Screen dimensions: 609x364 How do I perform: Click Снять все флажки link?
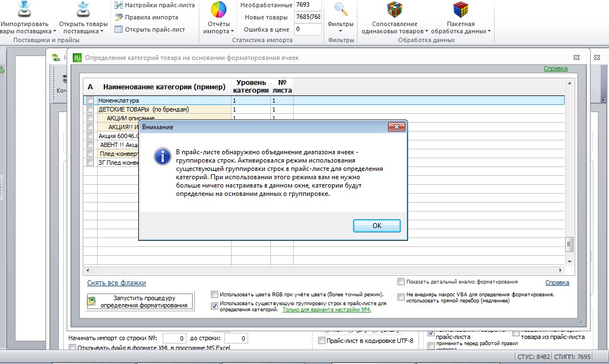[x=117, y=283]
